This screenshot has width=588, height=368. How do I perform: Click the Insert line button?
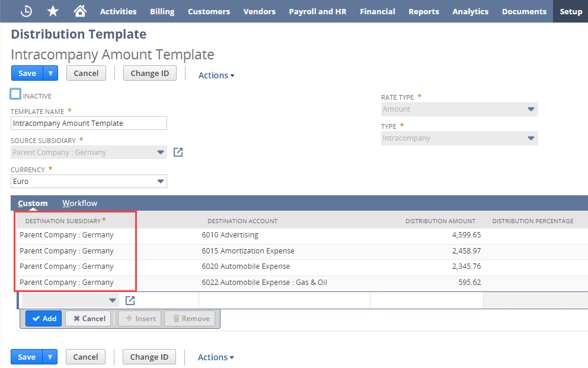tap(140, 318)
